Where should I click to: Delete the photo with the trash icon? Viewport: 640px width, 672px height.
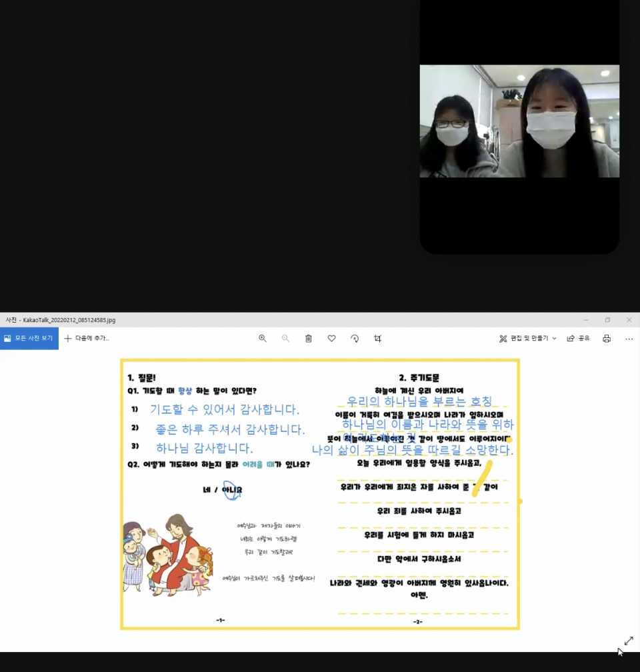(x=309, y=339)
